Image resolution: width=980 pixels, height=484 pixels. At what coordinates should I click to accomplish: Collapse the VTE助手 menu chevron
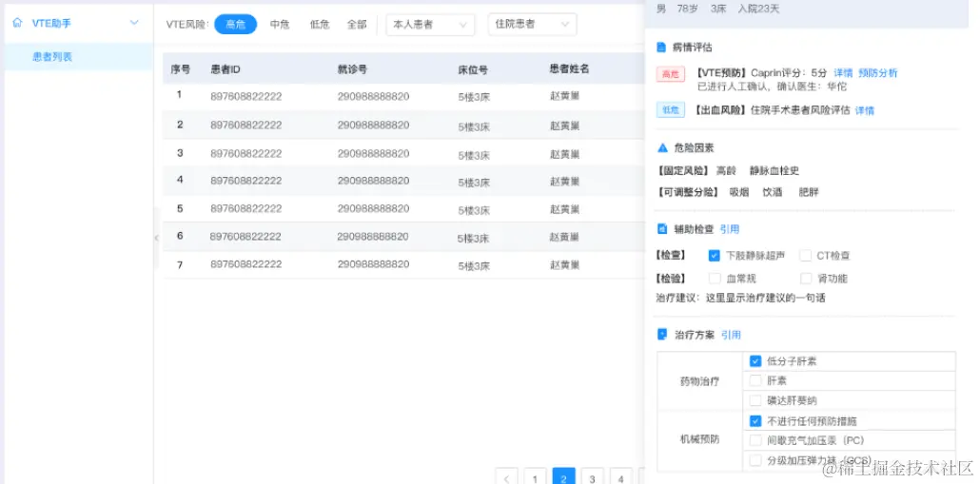tap(134, 23)
